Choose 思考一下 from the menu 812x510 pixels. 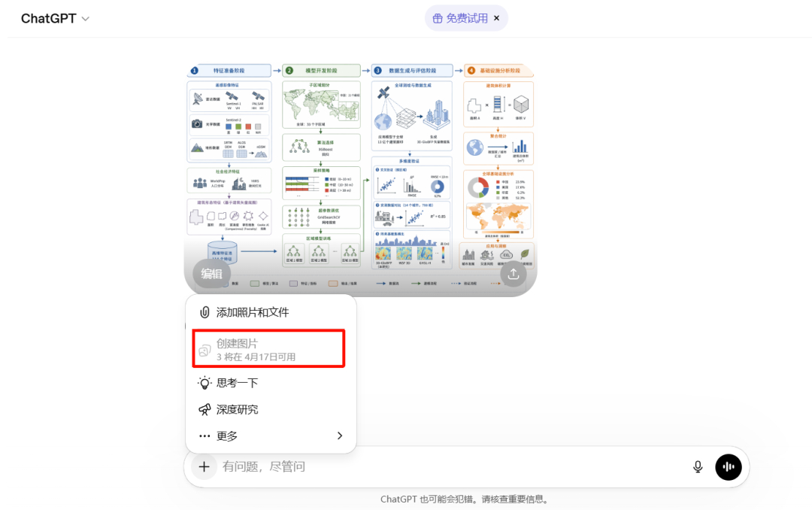tap(238, 382)
